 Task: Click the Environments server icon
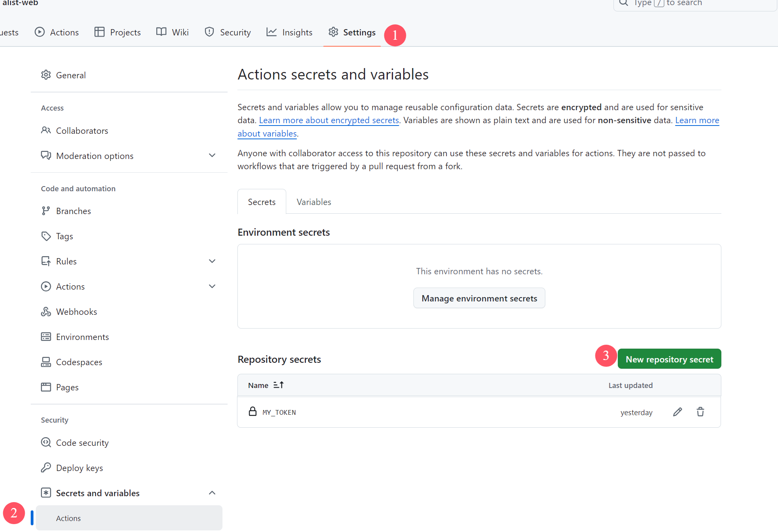[46, 337]
